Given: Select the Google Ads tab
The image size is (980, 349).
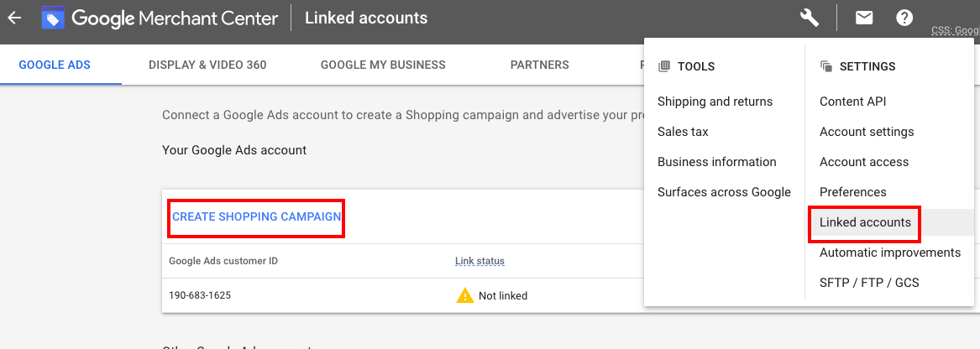Looking at the screenshot, I should tap(55, 65).
